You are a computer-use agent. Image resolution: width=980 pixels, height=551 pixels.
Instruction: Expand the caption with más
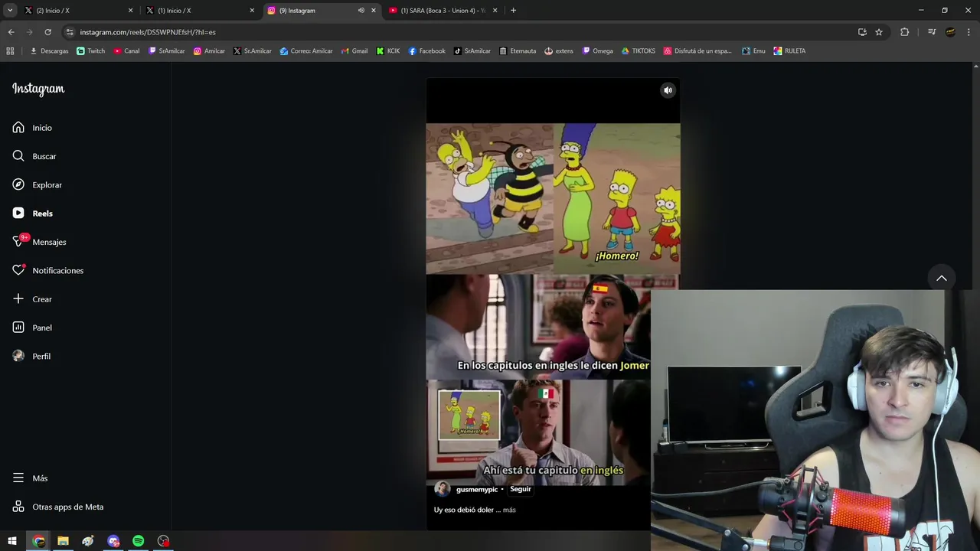pyautogui.click(x=509, y=510)
